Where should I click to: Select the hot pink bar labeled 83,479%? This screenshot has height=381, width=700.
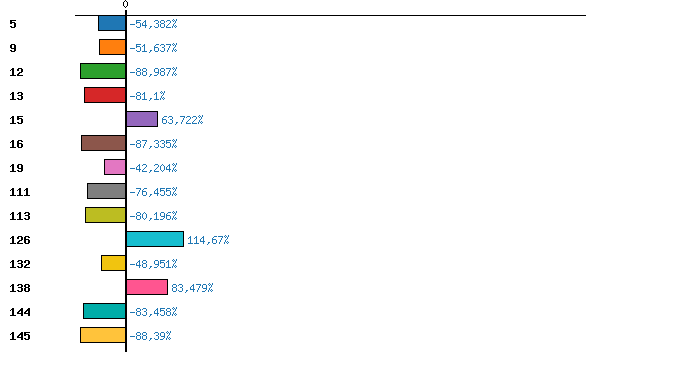(147, 287)
